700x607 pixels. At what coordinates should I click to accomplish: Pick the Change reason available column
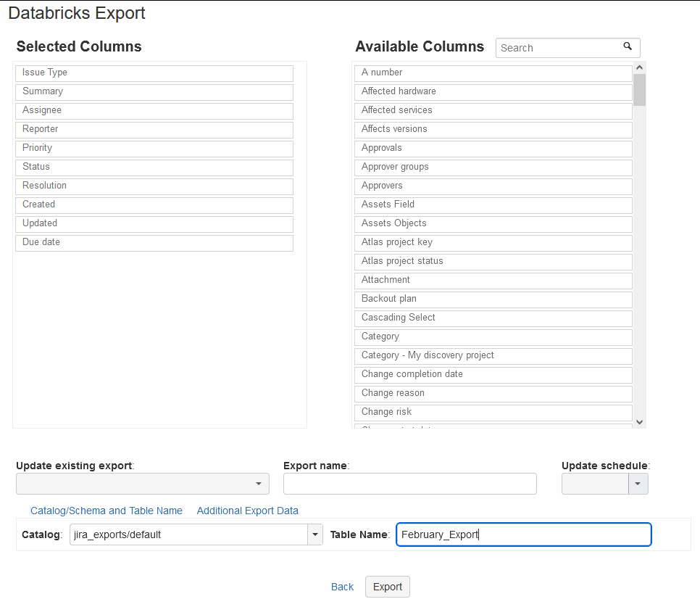[x=493, y=394]
